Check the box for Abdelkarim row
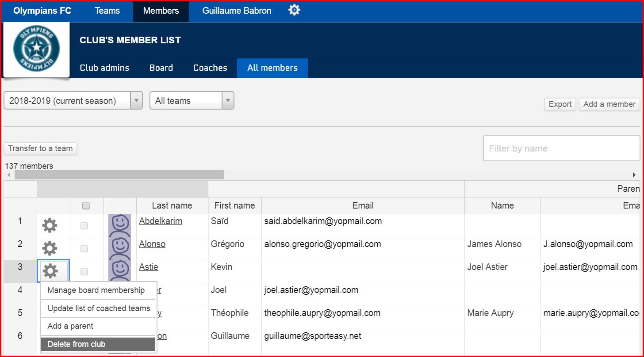 pyautogui.click(x=84, y=226)
